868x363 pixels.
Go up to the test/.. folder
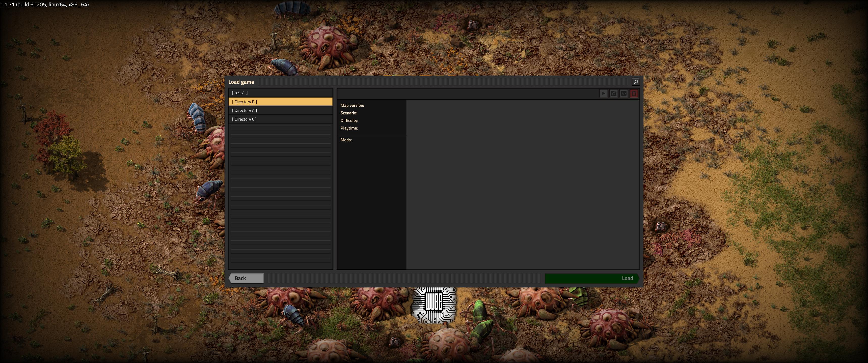[x=281, y=93]
